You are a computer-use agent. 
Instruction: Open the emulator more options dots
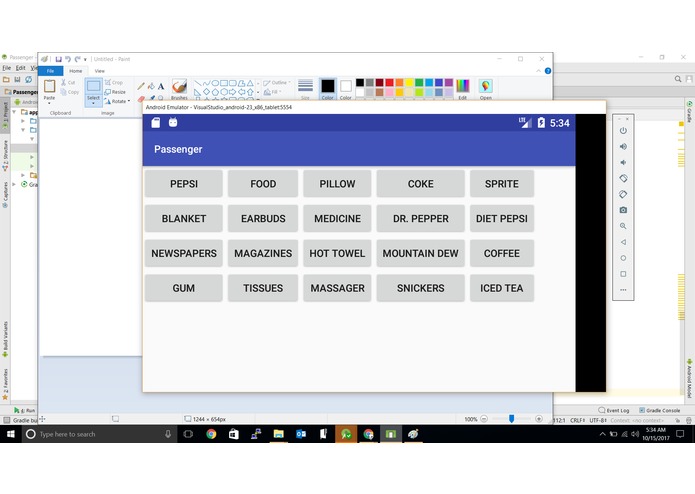tap(623, 290)
